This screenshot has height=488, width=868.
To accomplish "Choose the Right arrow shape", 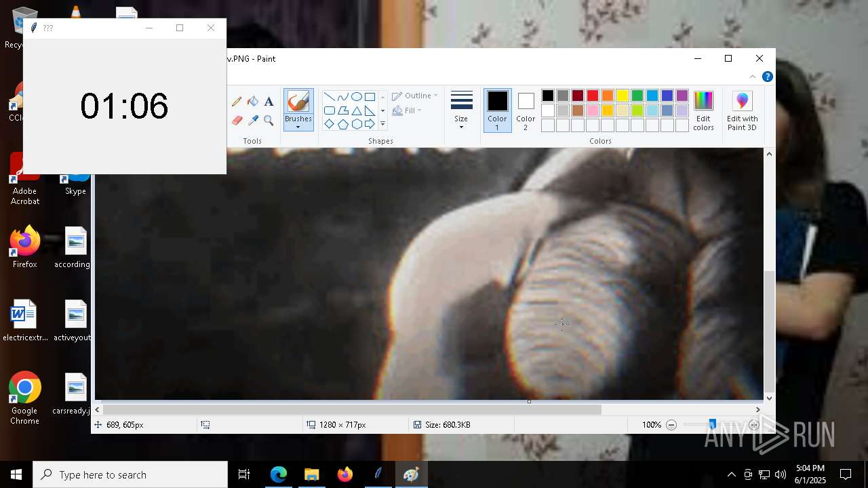I will [370, 124].
